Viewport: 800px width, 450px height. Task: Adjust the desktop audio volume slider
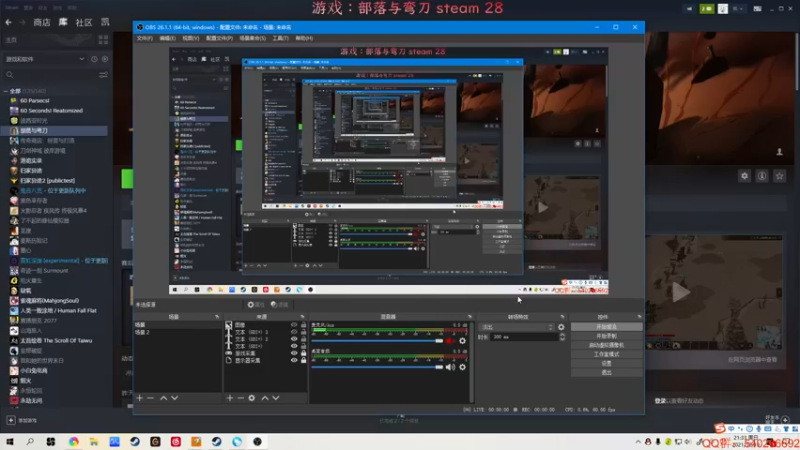point(378,367)
